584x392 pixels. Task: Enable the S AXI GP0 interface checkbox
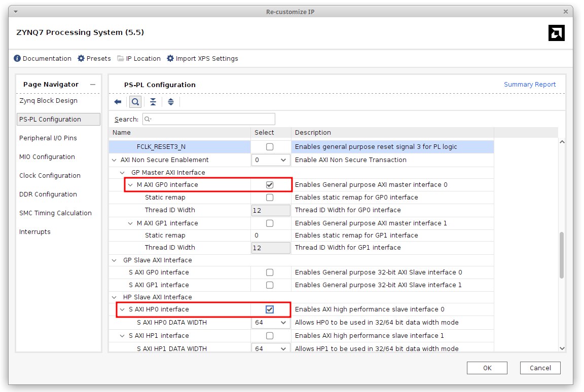click(x=270, y=272)
